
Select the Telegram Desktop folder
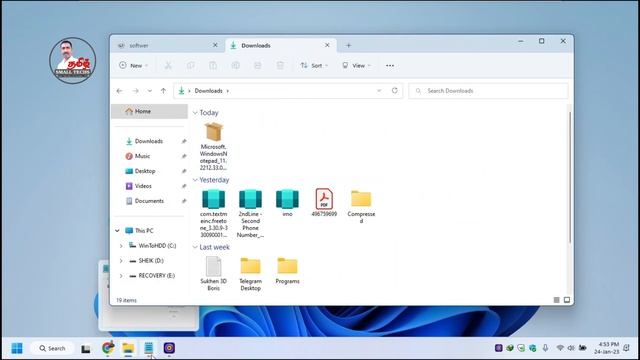pyautogui.click(x=250, y=273)
